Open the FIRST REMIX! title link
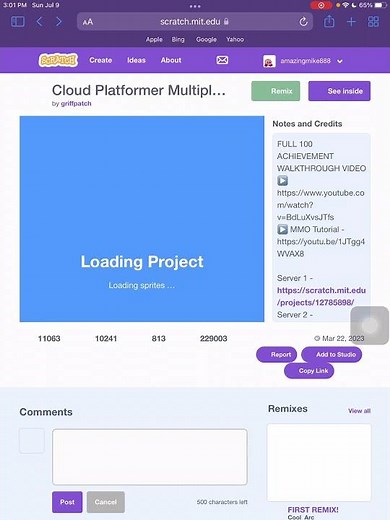Viewport: 390px width, 520px height. [x=313, y=510]
